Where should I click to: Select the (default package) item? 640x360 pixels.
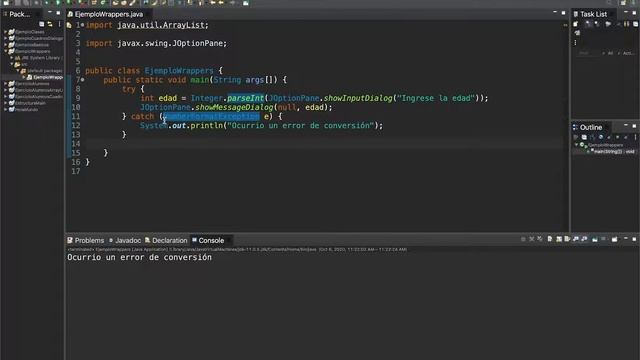[44, 71]
